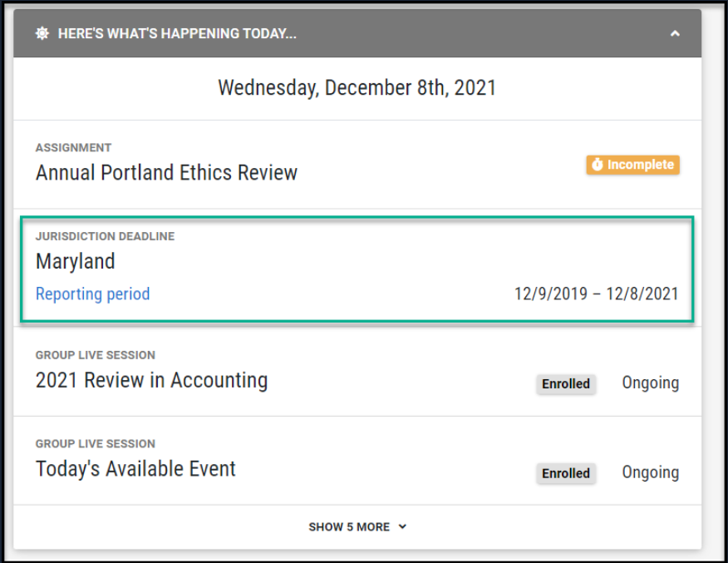Viewport: 728px width, 563px height.
Task: Click Group Live Session label above 2021 Review
Action: click(96, 355)
